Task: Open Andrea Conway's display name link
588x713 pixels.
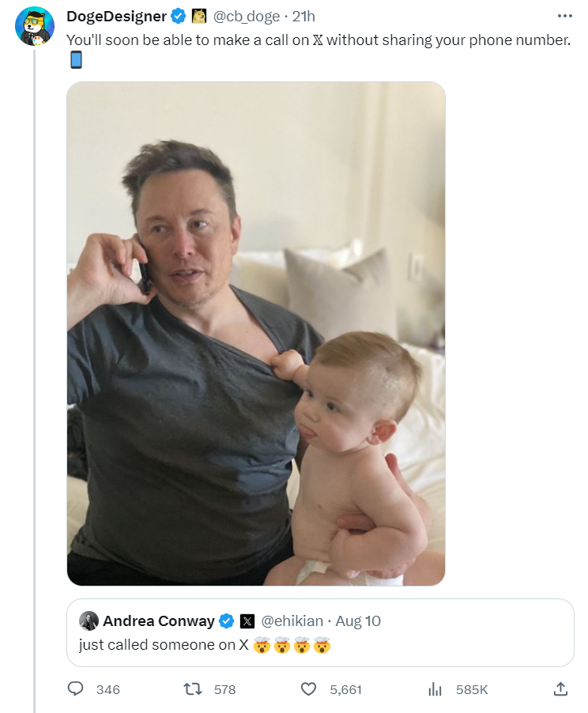Action: tap(159, 621)
